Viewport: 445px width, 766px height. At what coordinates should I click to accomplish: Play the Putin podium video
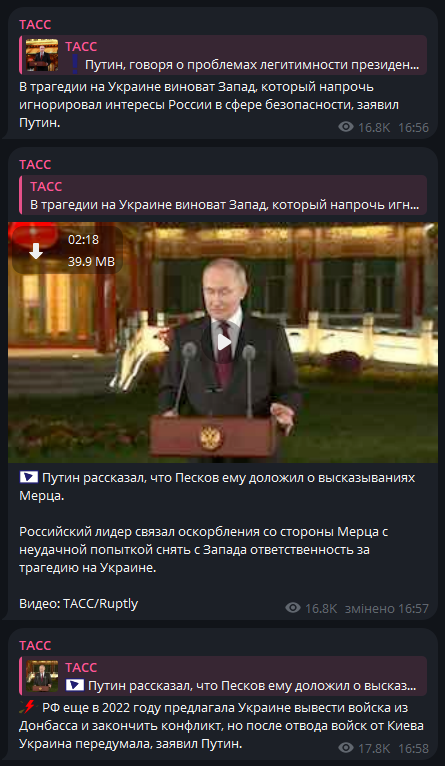coord(224,342)
